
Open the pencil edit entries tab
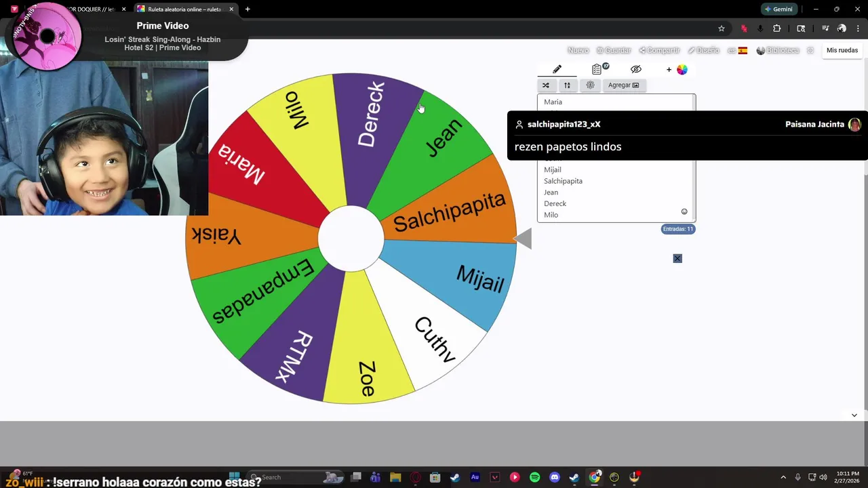click(557, 69)
